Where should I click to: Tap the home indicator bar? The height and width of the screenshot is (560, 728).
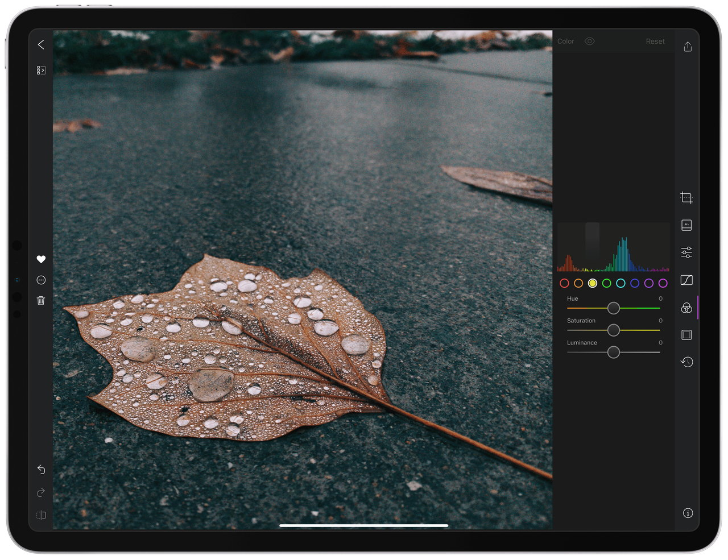(x=364, y=525)
